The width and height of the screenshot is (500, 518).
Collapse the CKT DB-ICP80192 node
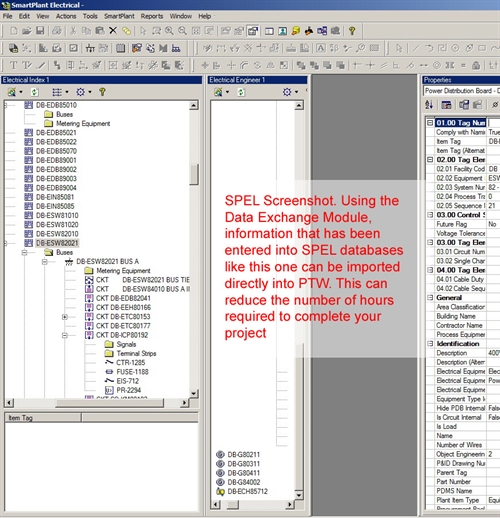[x=65, y=335]
